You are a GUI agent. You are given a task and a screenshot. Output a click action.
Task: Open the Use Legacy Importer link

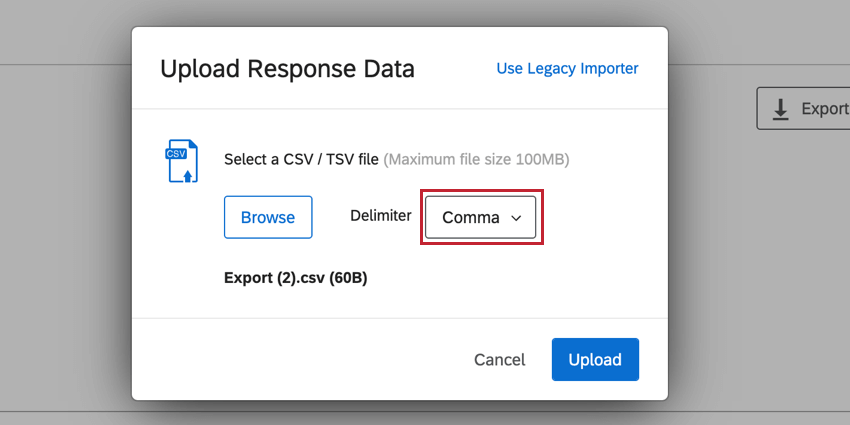click(x=567, y=69)
